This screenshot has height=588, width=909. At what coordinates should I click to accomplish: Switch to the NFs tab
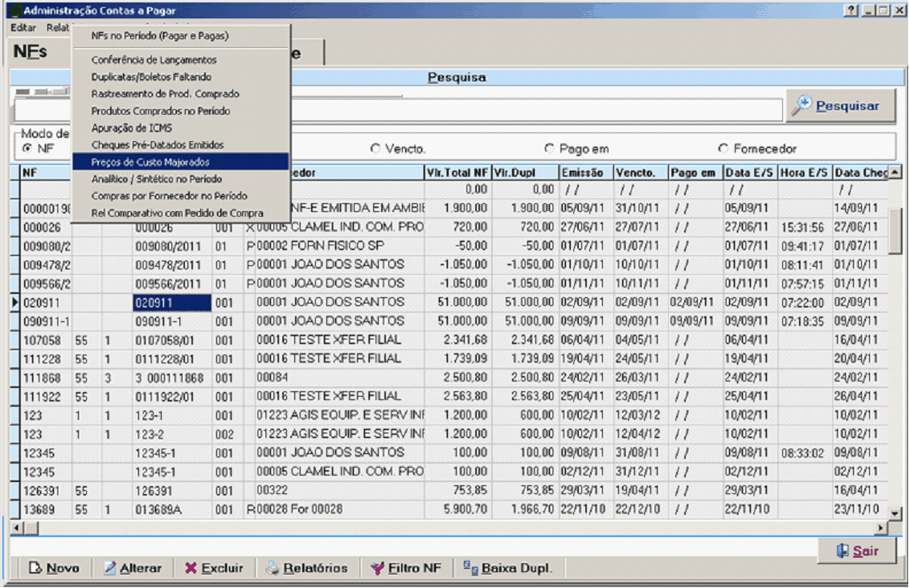pos(30,53)
